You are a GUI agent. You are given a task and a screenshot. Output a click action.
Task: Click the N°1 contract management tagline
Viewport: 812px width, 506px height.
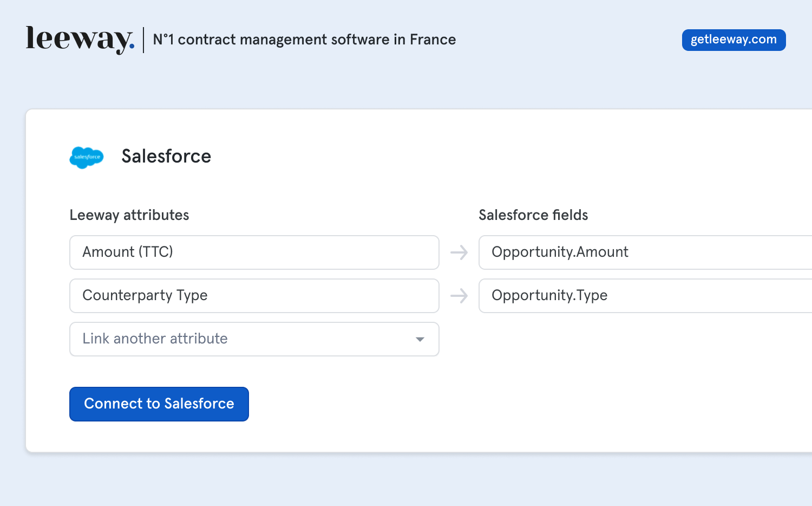(304, 40)
